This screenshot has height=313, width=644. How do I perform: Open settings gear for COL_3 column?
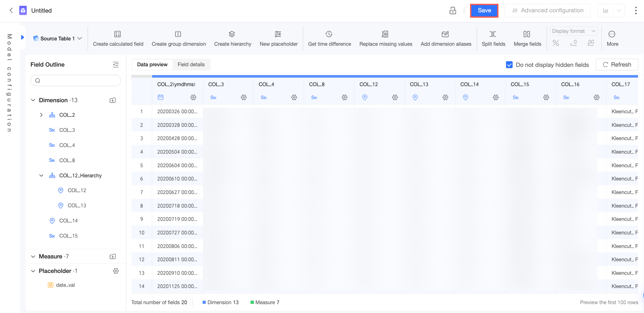[x=244, y=97]
